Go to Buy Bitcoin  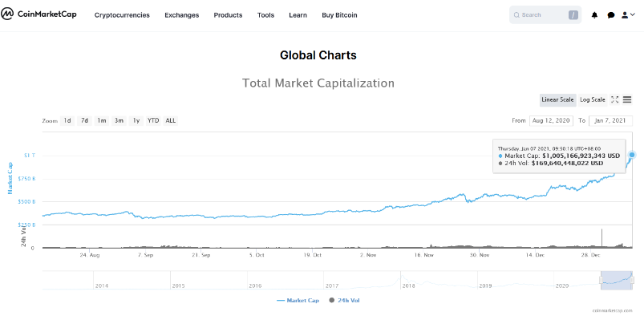point(339,15)
